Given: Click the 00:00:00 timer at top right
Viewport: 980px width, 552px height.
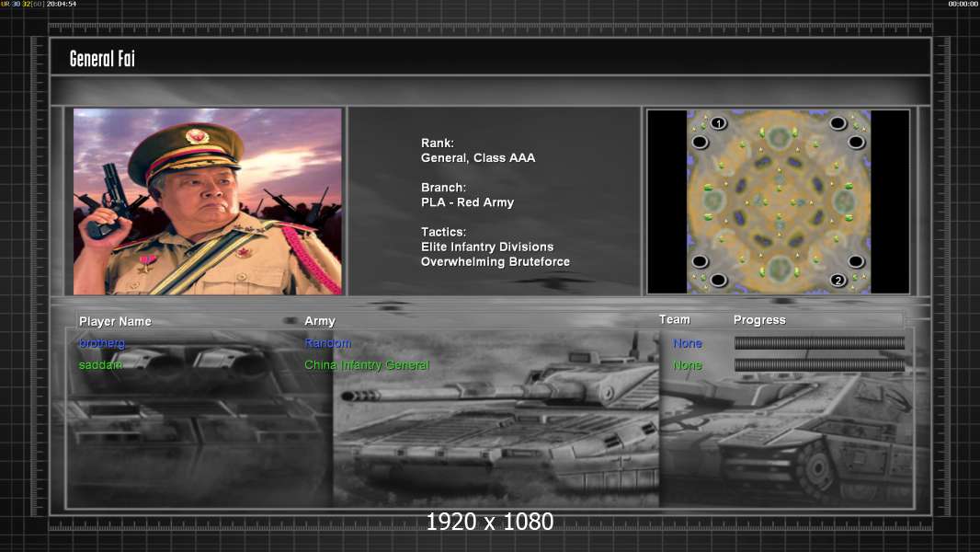Looking at the screenshot, I should tap(963, 4).
